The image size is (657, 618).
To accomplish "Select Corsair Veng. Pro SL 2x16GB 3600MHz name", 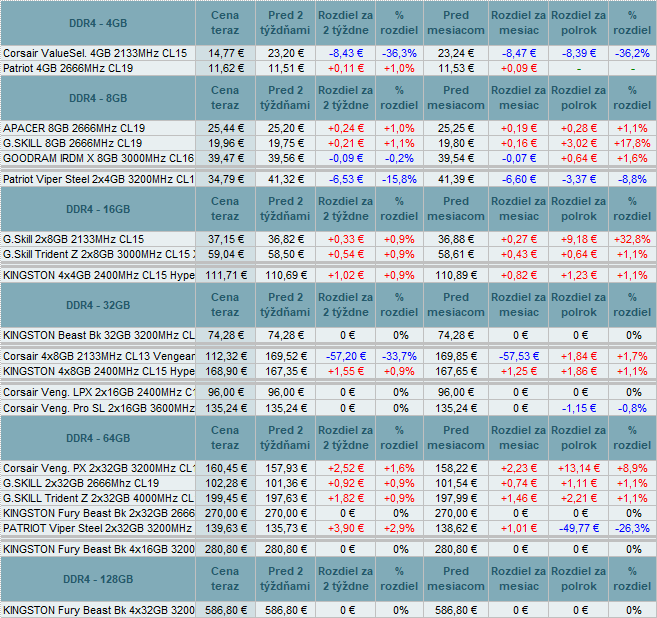I will click(98, 408).
